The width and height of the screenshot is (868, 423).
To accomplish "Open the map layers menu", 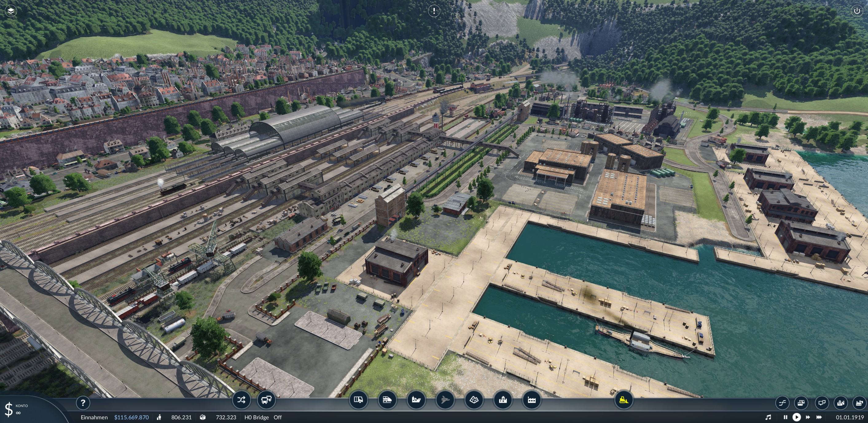I will 11,11.
